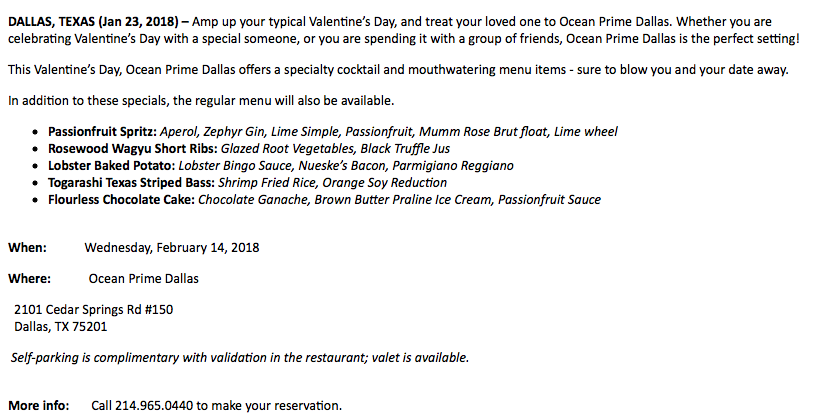Image resolution: width=822 pixels, height=417 pixels.
Task: Click the 2101 Cedar Springs Rd address line
Action: point(93,309)
